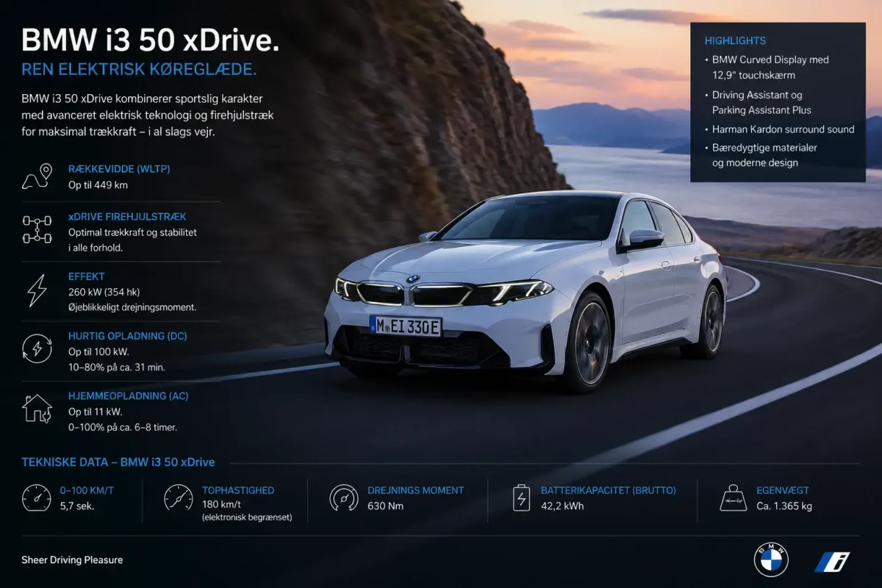Click the BMW badge on the car hood
The width and height of the screenshot is (882, 588).
coord(413,279)
